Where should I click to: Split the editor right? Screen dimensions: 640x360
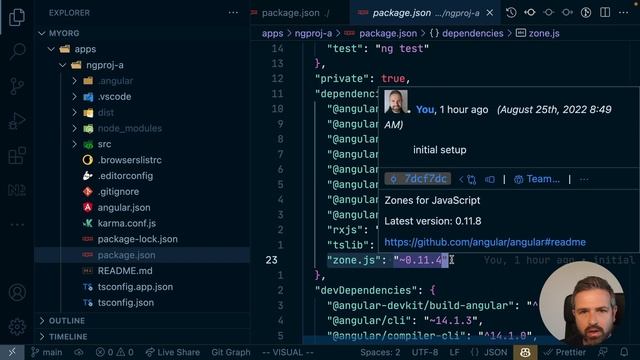pyautogui.click(x=605, y=13)
